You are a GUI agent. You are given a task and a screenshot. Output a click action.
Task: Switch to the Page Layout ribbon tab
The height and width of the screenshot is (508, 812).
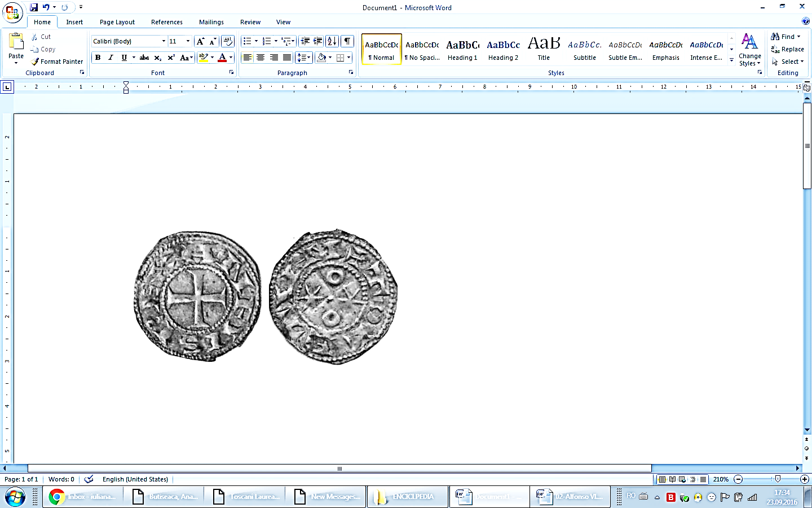[x=117, y=22]
